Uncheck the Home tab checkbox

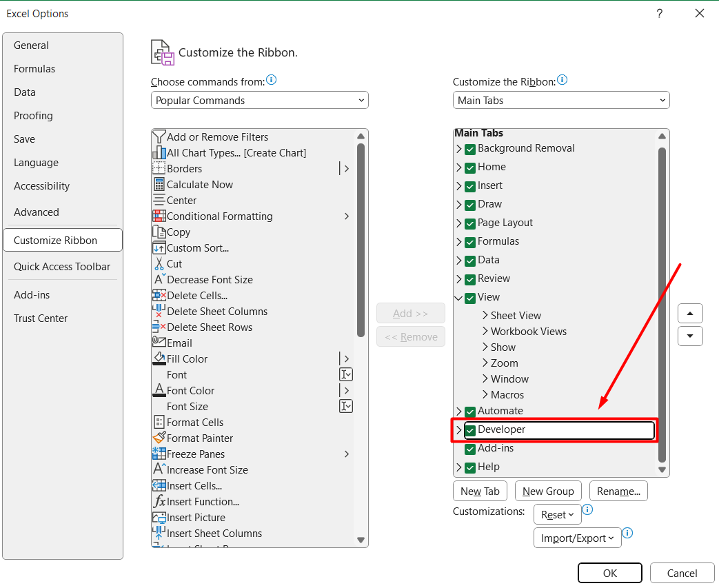(x=470, y=168)
